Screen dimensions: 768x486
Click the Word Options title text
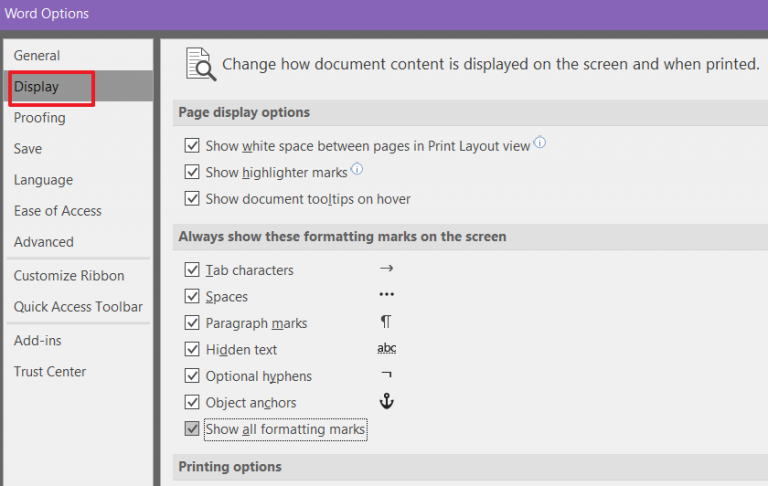point(47,13)
